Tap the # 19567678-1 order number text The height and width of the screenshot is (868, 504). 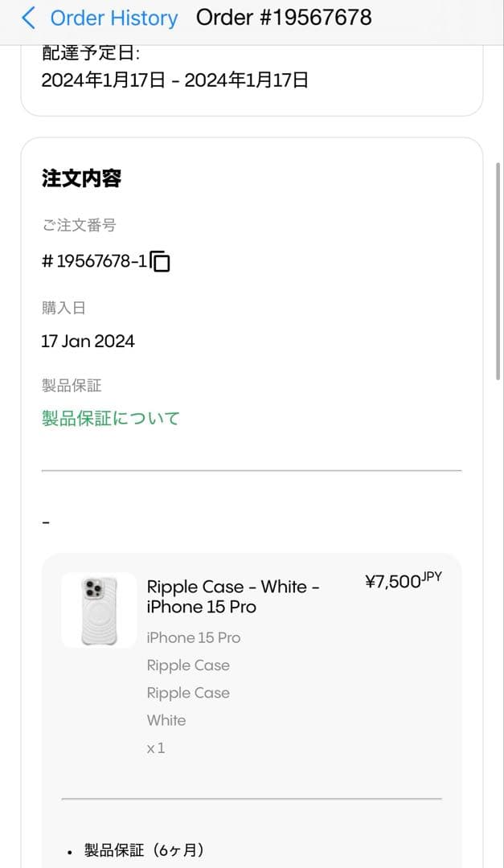pyautogui.click(x=94, y=261)
